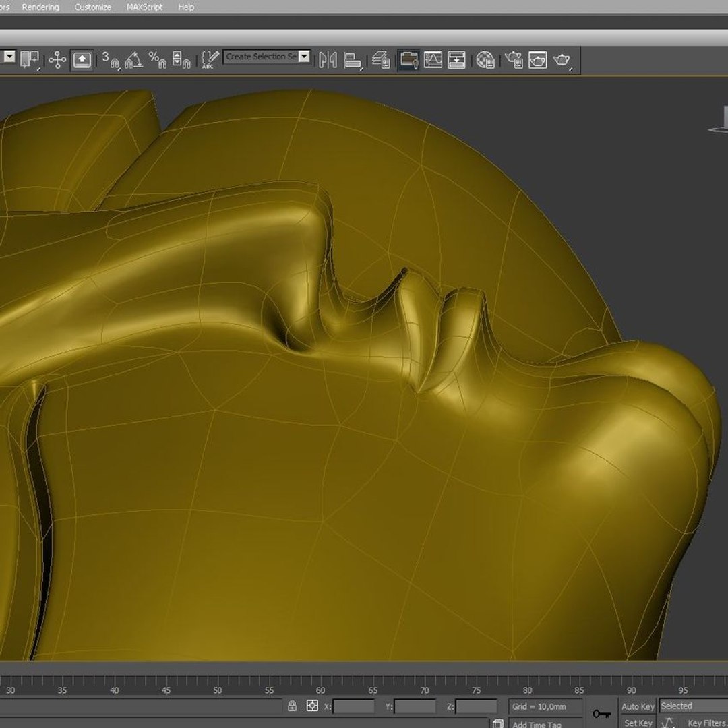Click frame 90 on the timeline
The height and width of the screenshot is (728, 728).
631,690
